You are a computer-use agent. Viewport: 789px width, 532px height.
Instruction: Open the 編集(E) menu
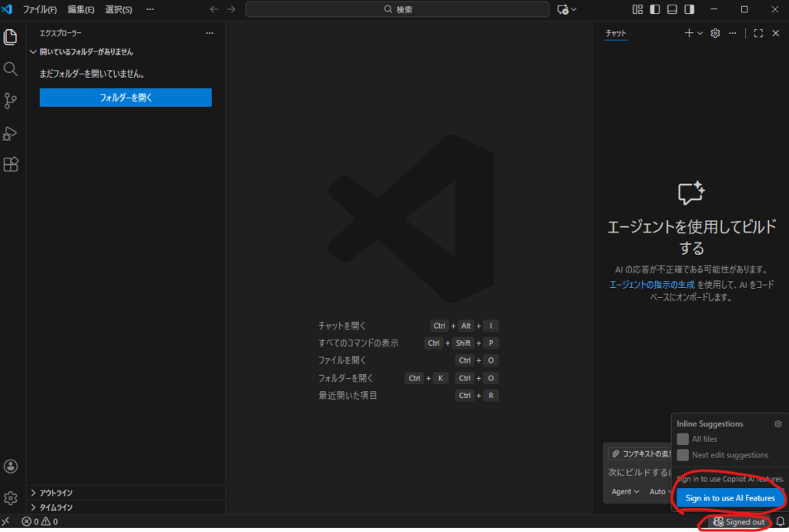click(x=81, y=9)
